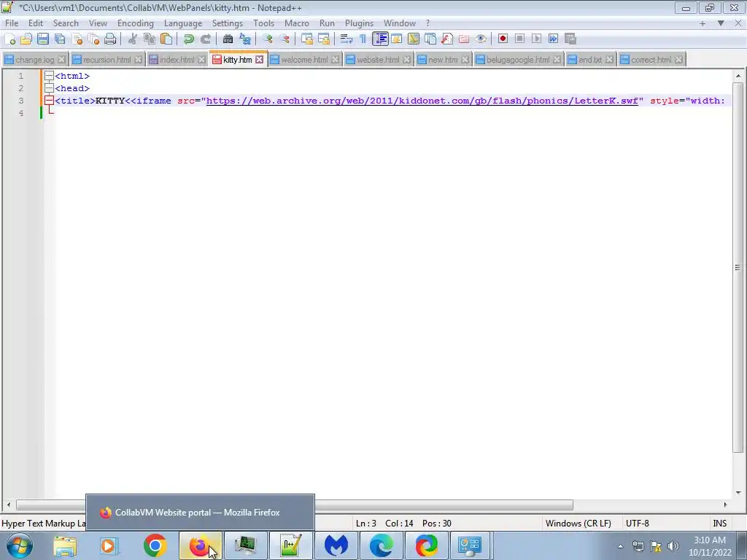Toggle show all characters pilcrow icon
This screenshot has height=560, width=747.
click(x=363, y=39)
